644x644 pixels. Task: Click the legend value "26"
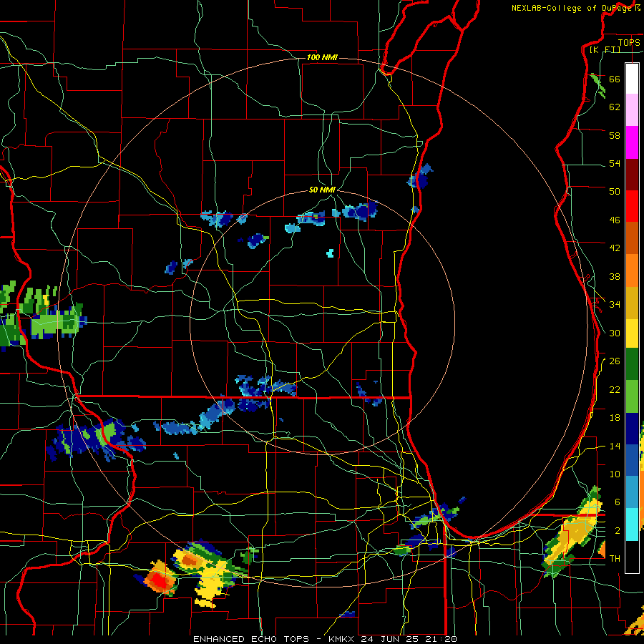point(615,361)
